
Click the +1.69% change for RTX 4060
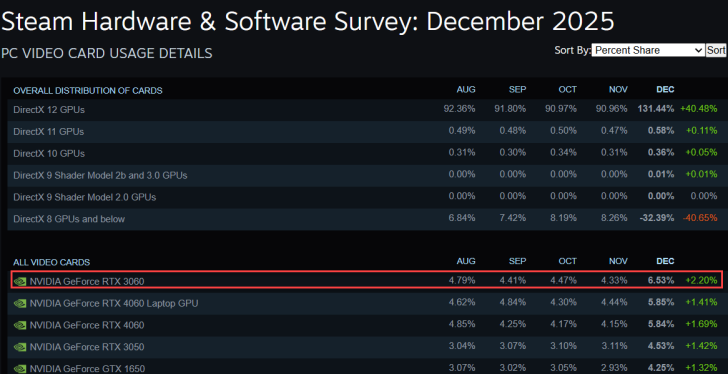tap(702, 324)
